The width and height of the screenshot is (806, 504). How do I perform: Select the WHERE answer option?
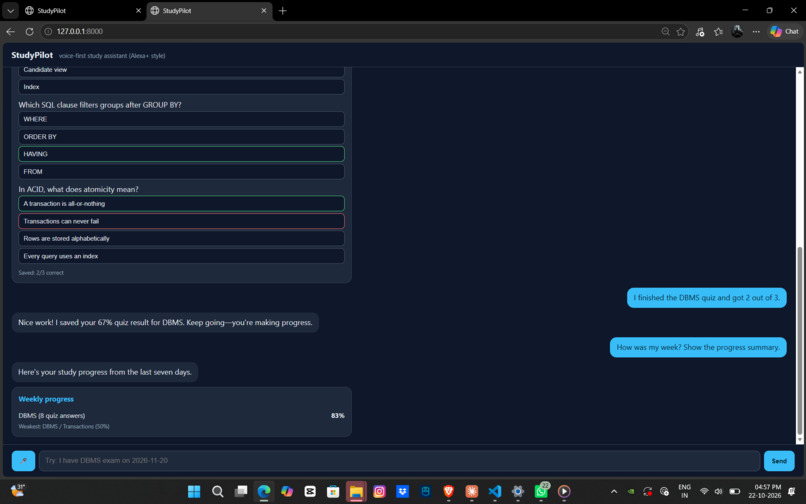coord(181,119)
